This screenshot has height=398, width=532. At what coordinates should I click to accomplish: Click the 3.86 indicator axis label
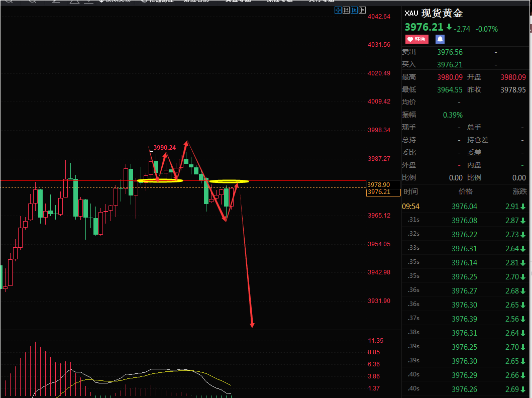(x=374, y=376)
